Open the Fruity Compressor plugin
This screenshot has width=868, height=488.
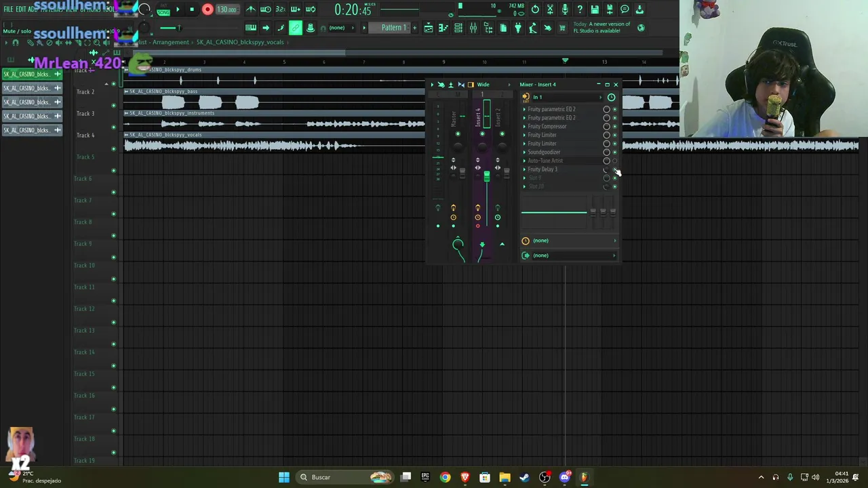(x=547, y=126)
